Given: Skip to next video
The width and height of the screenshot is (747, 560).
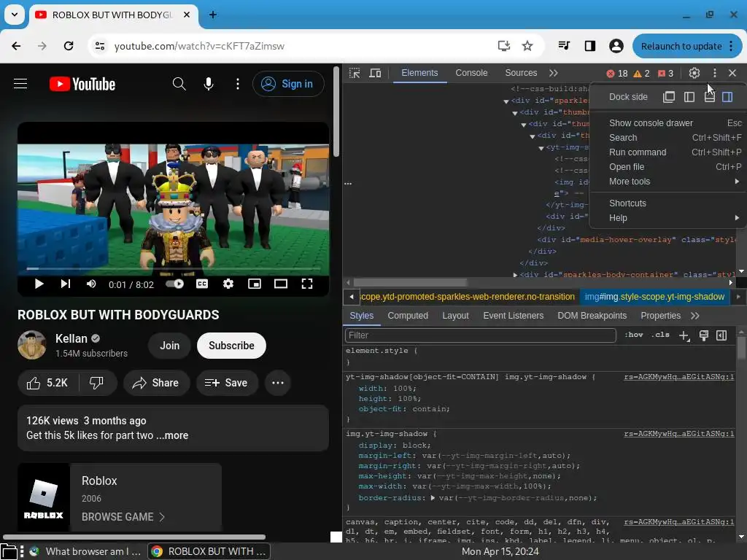Looking at the screenshot, I should [x=65, y=284].
